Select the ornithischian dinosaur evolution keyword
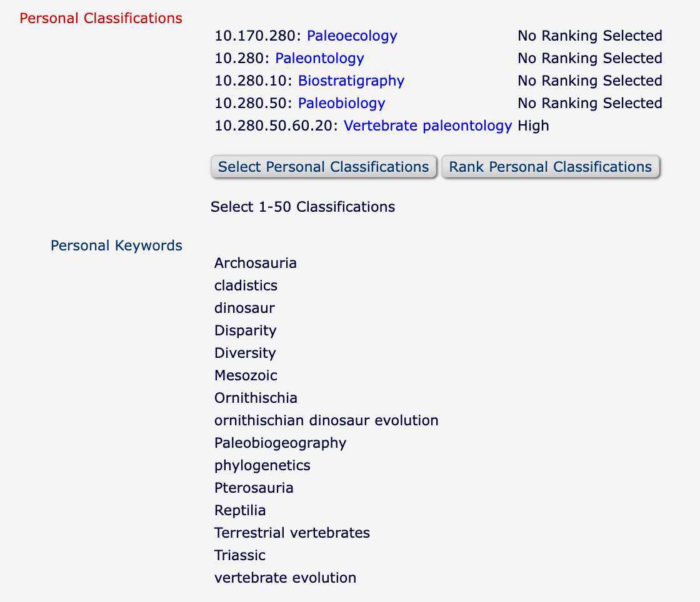The height and width of the screenshot is (602, 700). [326, 420]
